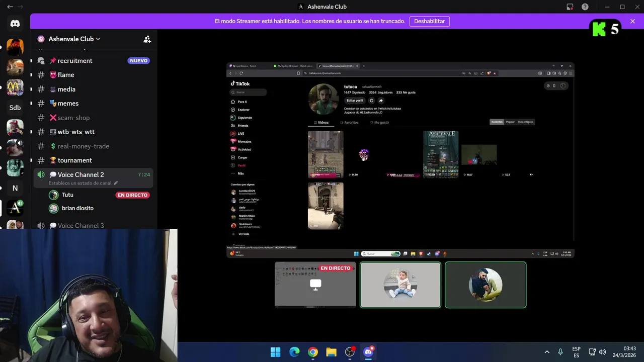Open the memes text channel
644x362 pixels.
point(93,103)
